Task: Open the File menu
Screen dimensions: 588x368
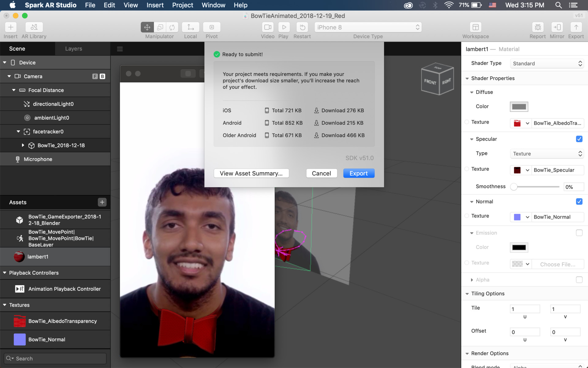Action: pos(90,5)
